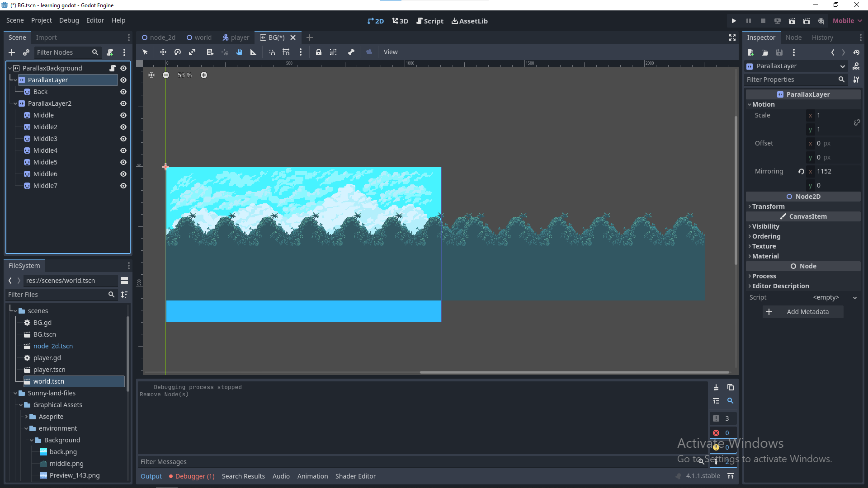The height and width of the screenshot is (488, 868).
Task: Add a new child node in Scene panel
Action: click(x=12, y=52)
